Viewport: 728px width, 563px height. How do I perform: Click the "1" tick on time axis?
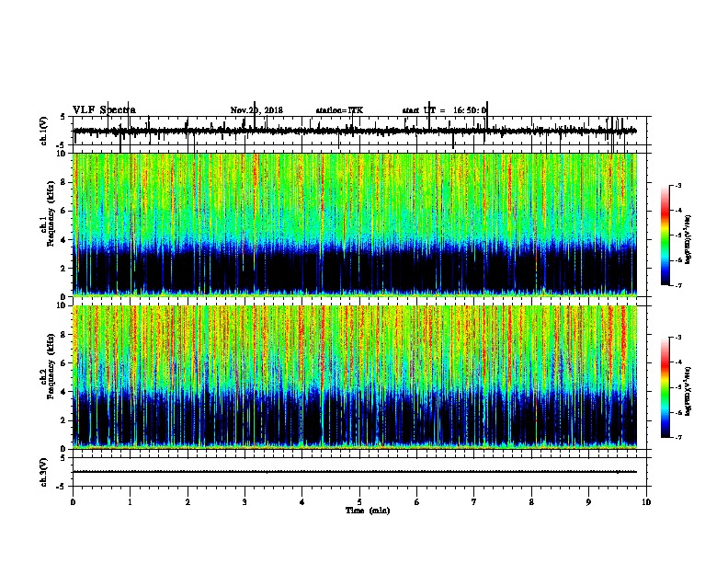(x=130, y=502)
